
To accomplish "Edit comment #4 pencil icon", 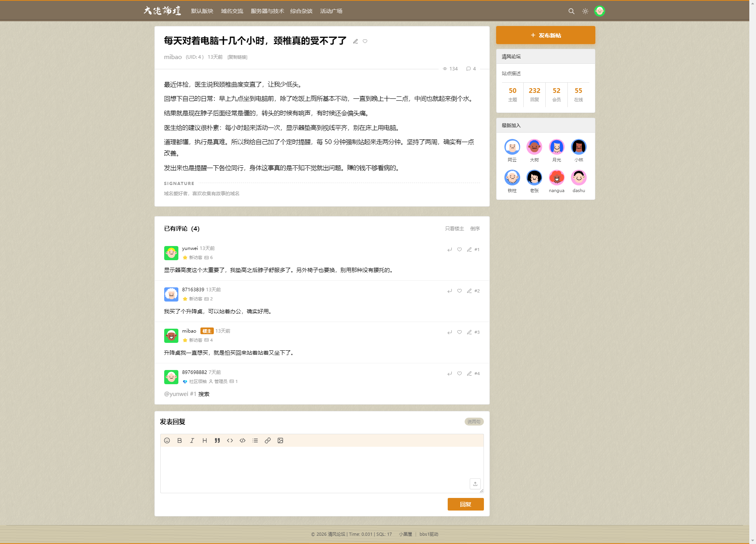I will [x=469, y=374].
